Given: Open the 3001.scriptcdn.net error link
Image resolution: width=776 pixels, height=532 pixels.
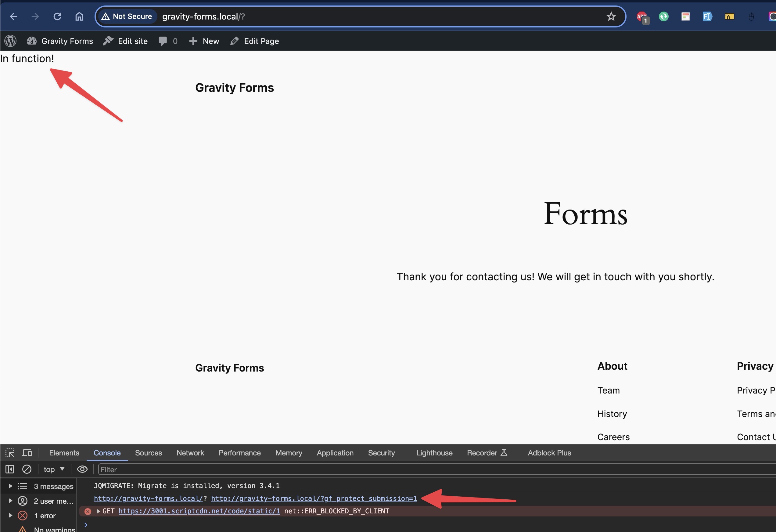Looking at the screenshot, I should point(199,511).
